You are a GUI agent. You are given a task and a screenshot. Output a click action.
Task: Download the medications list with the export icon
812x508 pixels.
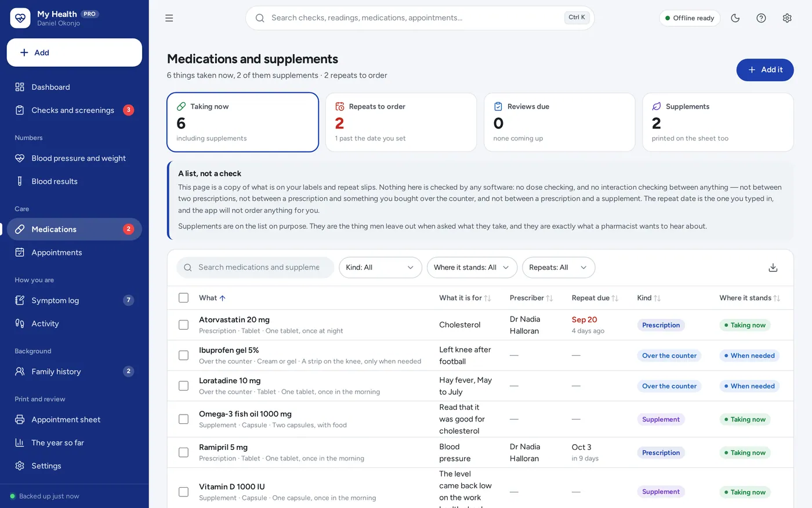click(x=773, y=268)
